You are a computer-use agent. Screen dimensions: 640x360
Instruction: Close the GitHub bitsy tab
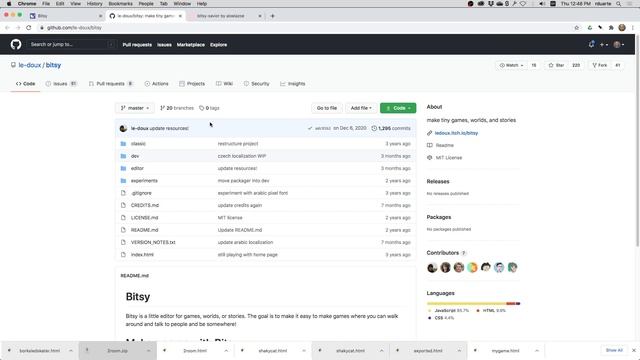pos(180,16)
